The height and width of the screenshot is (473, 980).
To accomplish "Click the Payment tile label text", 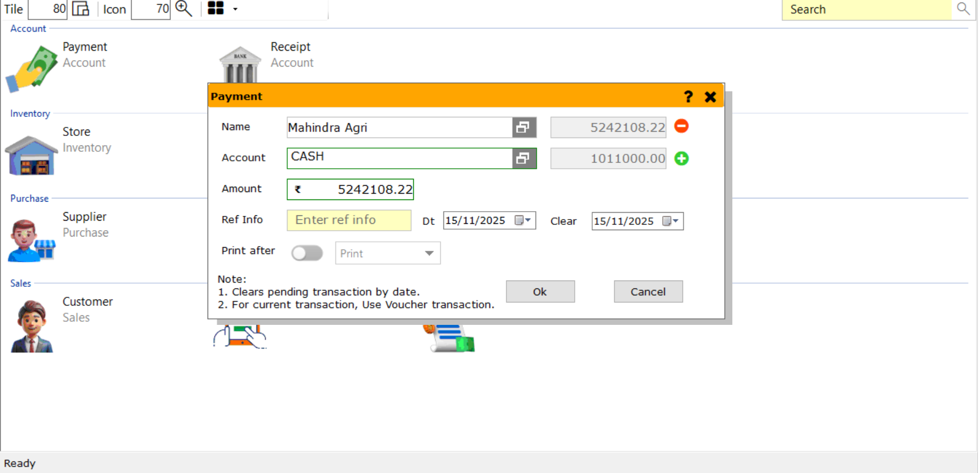I will (x=85, y=47).
